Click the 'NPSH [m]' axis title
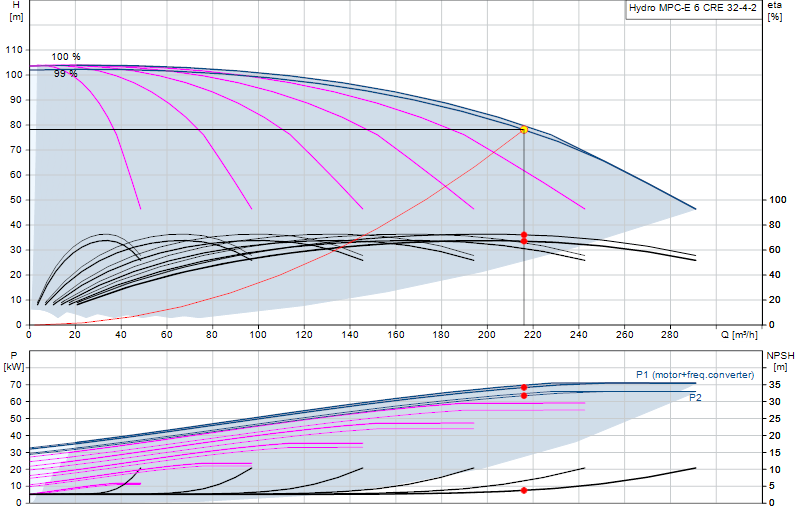 point(780,361)
